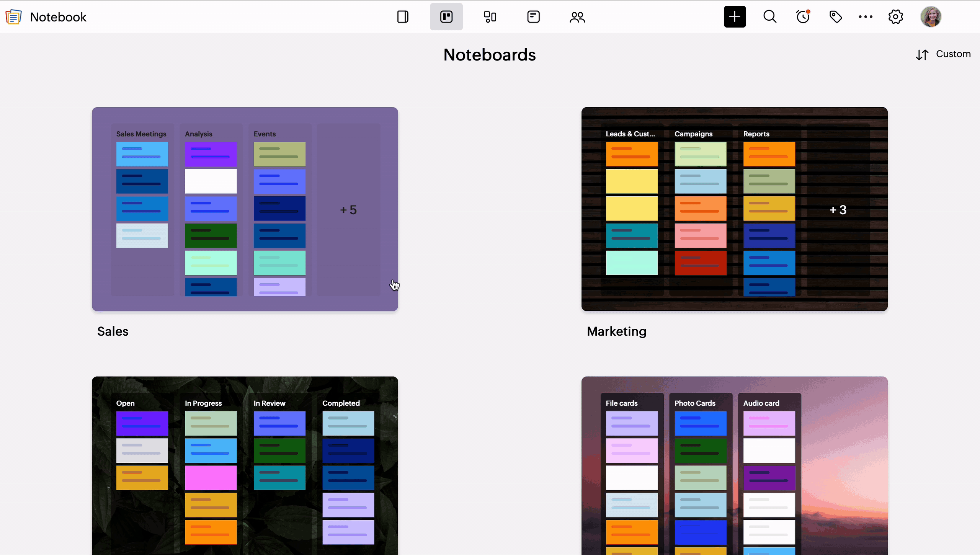
Task: Open the tags icon
Action: pos(835,17)
